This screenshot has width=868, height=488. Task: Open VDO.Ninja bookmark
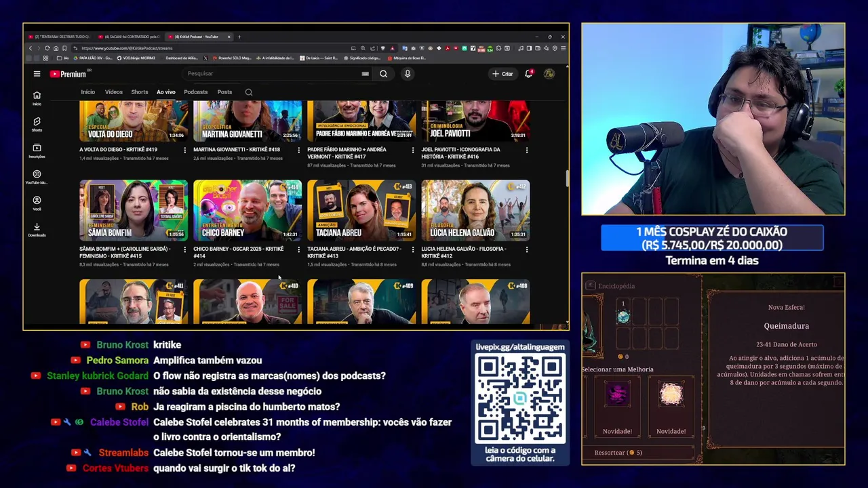tap(136, 58)
